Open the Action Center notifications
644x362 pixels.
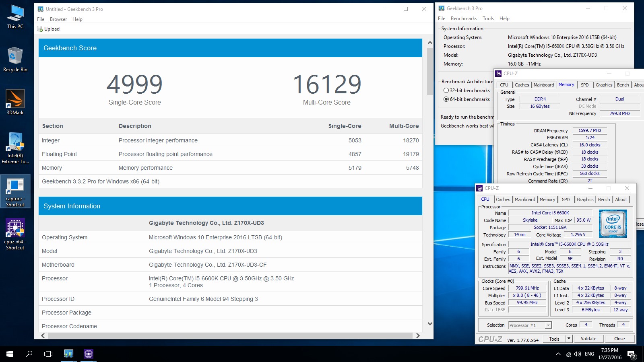click(632, 354)
